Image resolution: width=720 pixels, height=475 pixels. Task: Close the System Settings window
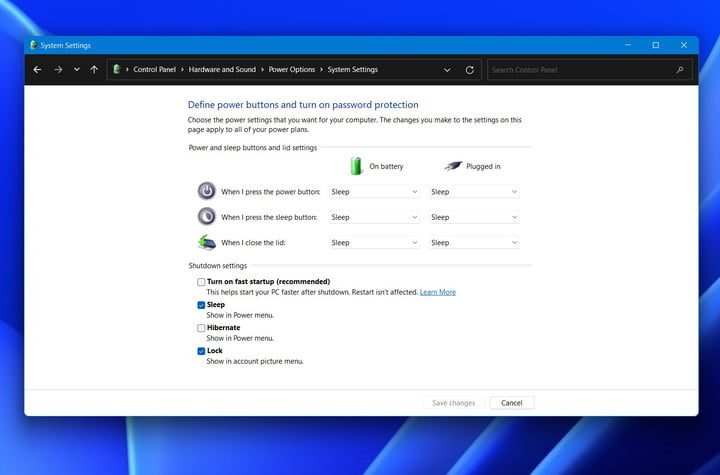[684, 45]
